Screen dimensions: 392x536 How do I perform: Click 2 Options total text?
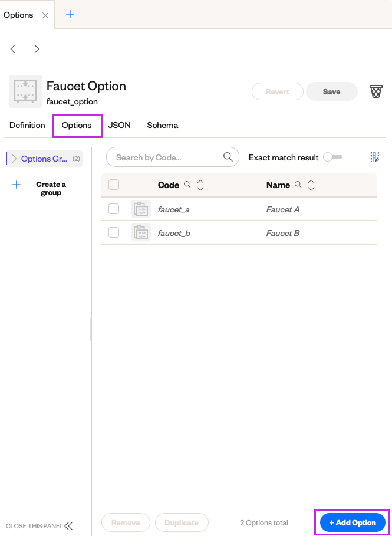264,523
